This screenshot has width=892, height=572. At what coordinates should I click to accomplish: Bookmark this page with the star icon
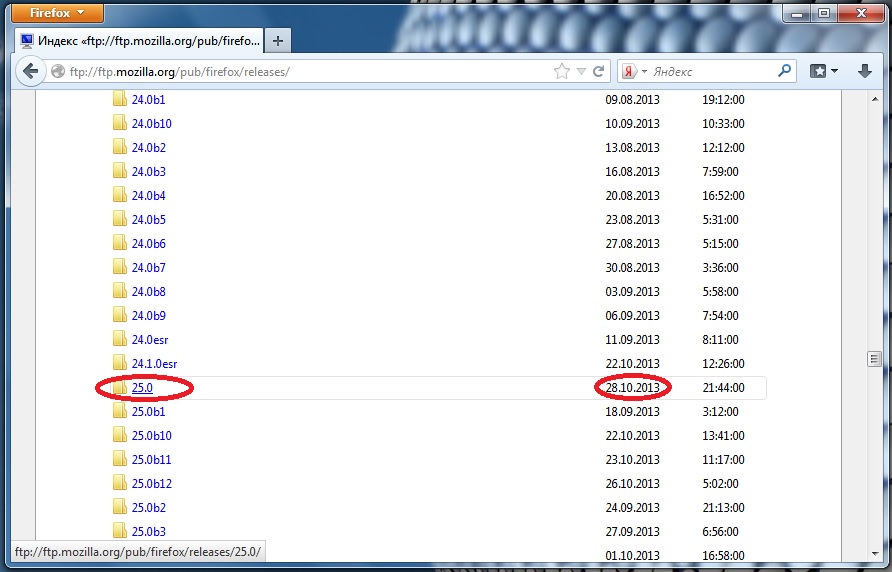tap(562, 72)
